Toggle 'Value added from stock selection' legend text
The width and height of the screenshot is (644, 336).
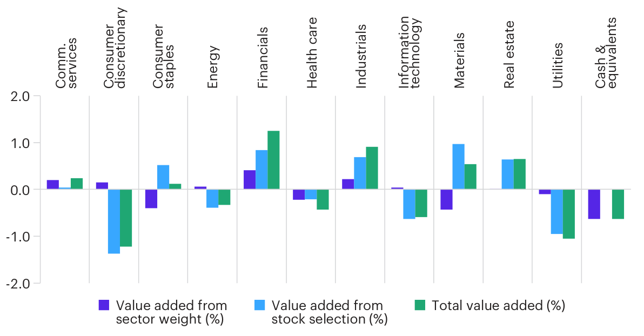330,312
